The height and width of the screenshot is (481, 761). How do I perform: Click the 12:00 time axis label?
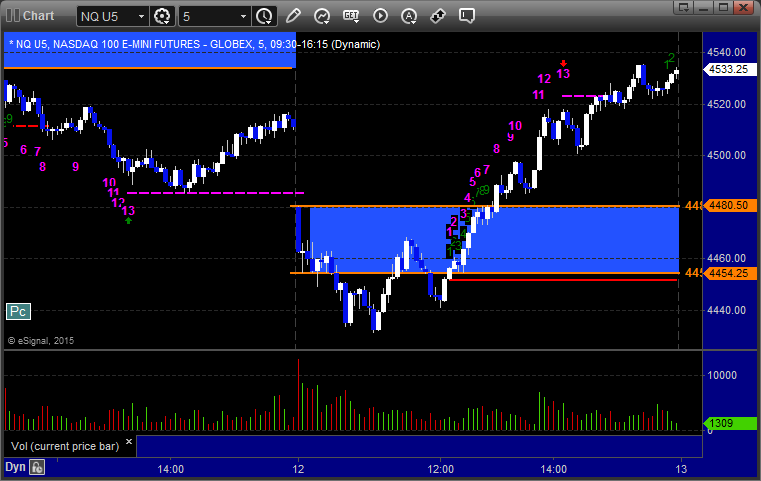[x=441, y=469]
